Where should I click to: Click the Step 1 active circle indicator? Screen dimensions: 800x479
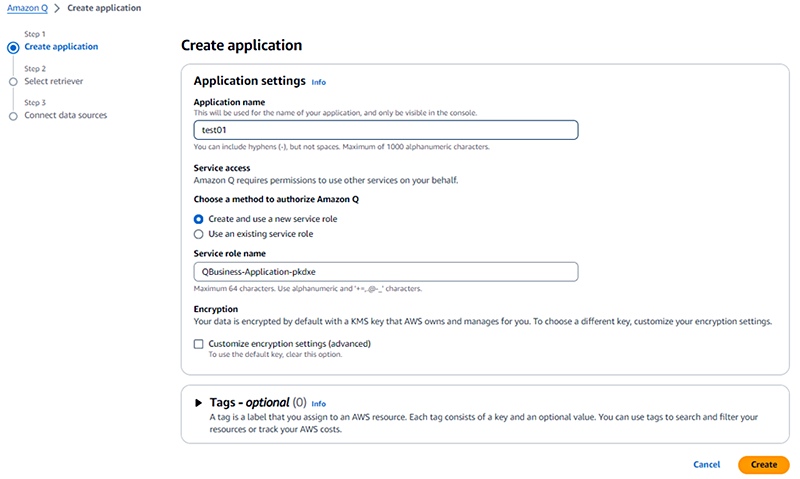[x=13, y=47]
